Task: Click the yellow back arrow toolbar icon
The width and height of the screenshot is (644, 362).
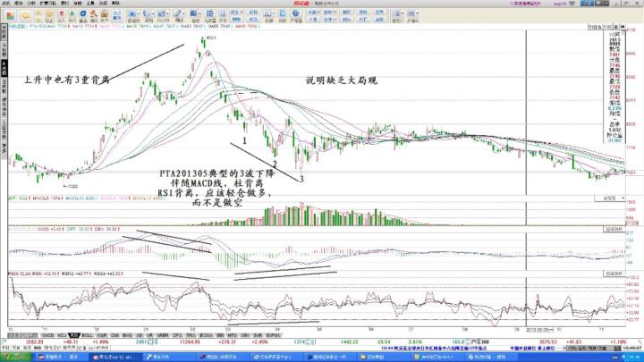Action: click(25, 16)
